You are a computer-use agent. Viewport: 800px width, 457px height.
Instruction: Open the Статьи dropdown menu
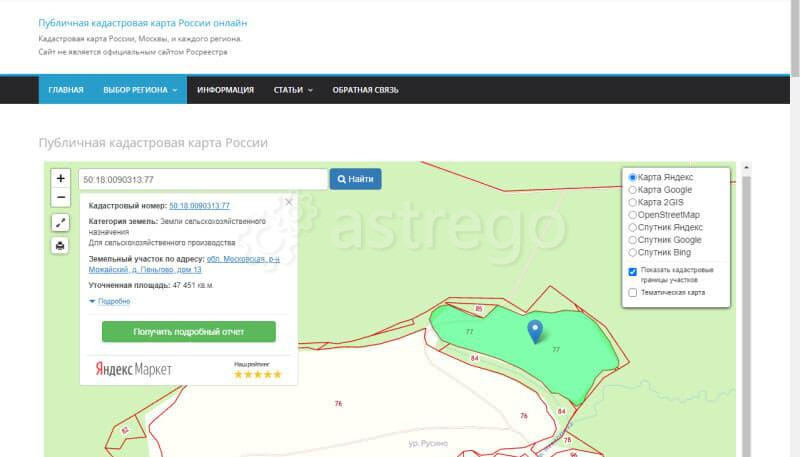[293, 90]
